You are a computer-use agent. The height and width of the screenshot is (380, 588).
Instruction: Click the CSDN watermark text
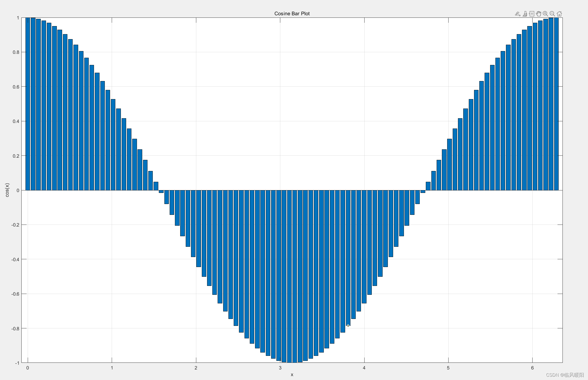pyautogui.click(x=565, y=375)
